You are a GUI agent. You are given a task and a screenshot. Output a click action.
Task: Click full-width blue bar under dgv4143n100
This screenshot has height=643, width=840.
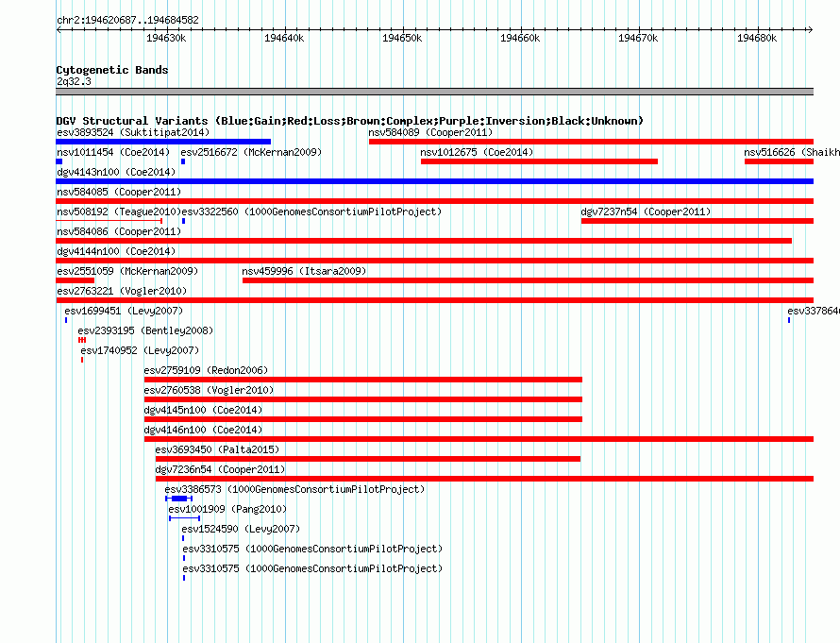[x=434, y=181]
